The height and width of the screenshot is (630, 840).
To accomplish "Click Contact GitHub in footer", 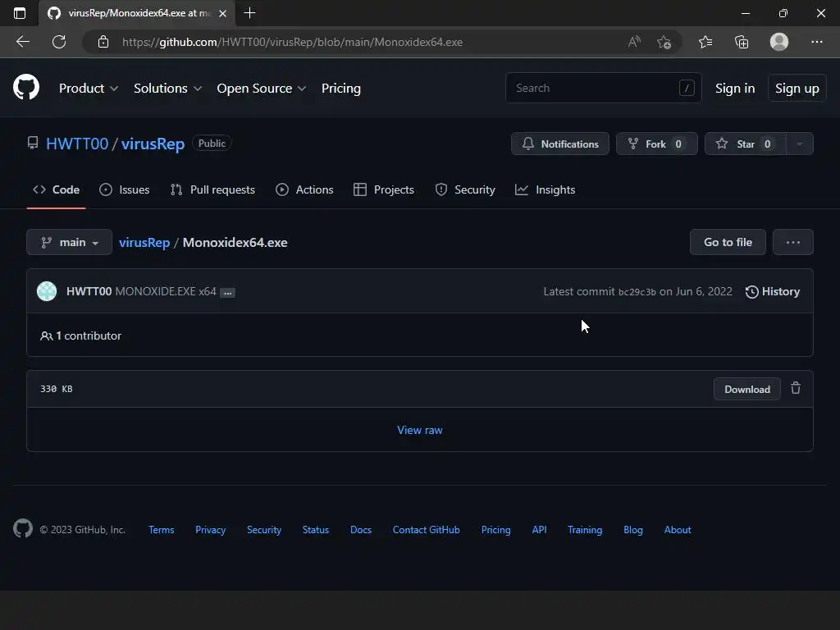I will tap(427, 530).
